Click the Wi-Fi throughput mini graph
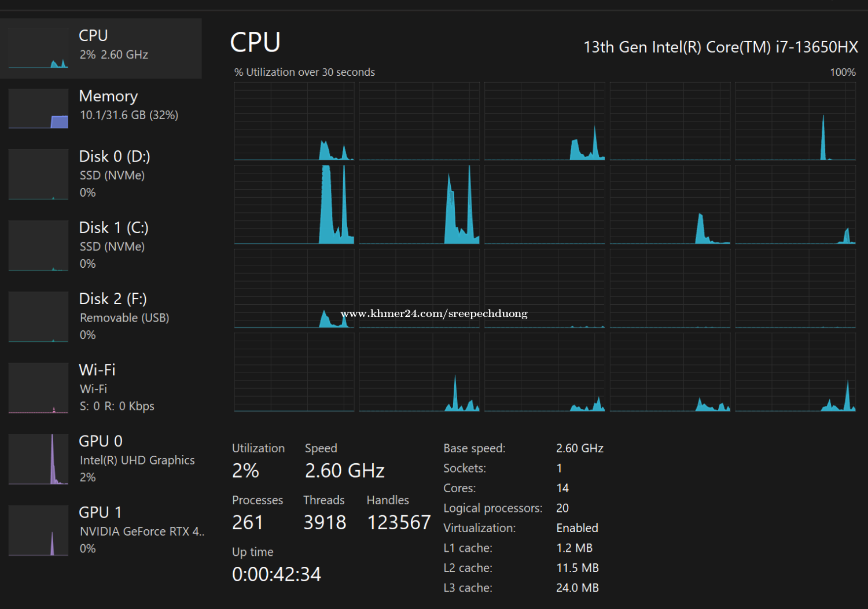This screenshot has width=868, height=609. click(x=38, y=388)
